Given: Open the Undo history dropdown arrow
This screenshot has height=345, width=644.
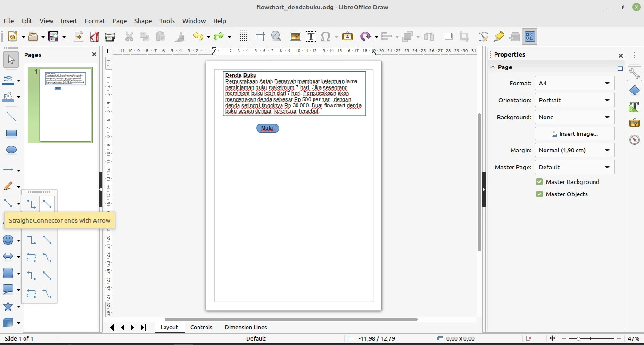Looking at the screenshot, I should coord(208,37).
